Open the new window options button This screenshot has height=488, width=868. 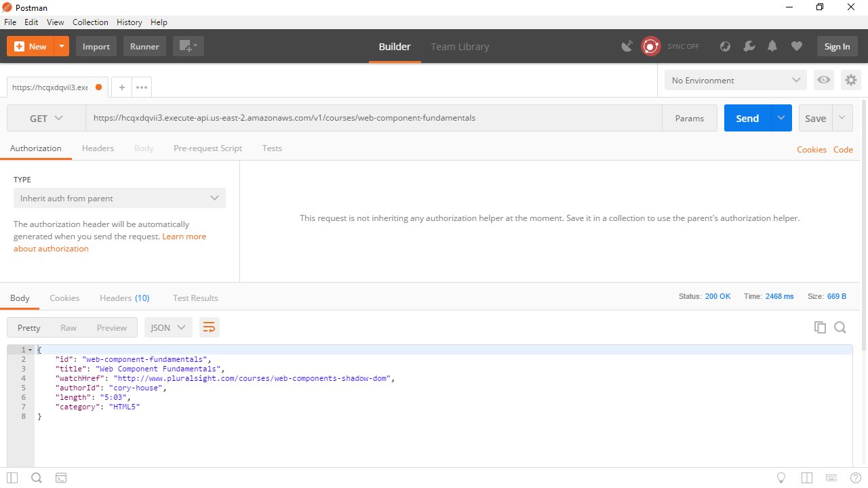pyautogui.click(x=188, y=46)
